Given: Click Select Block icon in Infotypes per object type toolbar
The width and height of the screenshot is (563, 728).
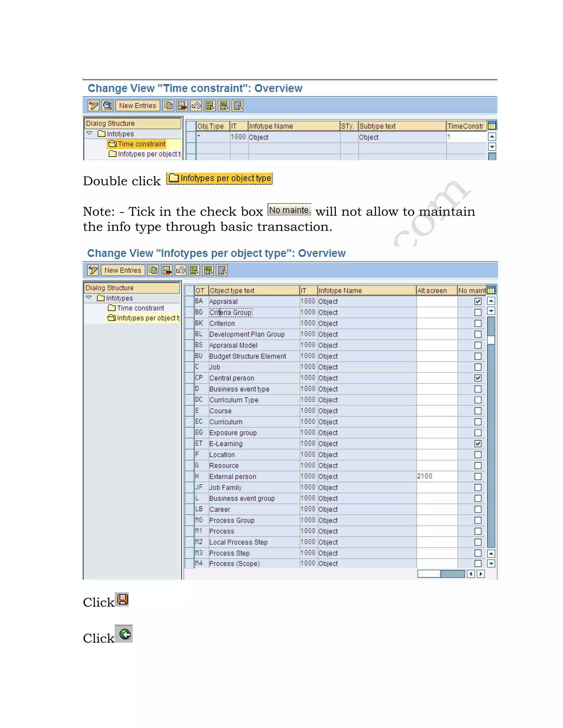Looking at the screenshot, I should click(x=208, y=270).
